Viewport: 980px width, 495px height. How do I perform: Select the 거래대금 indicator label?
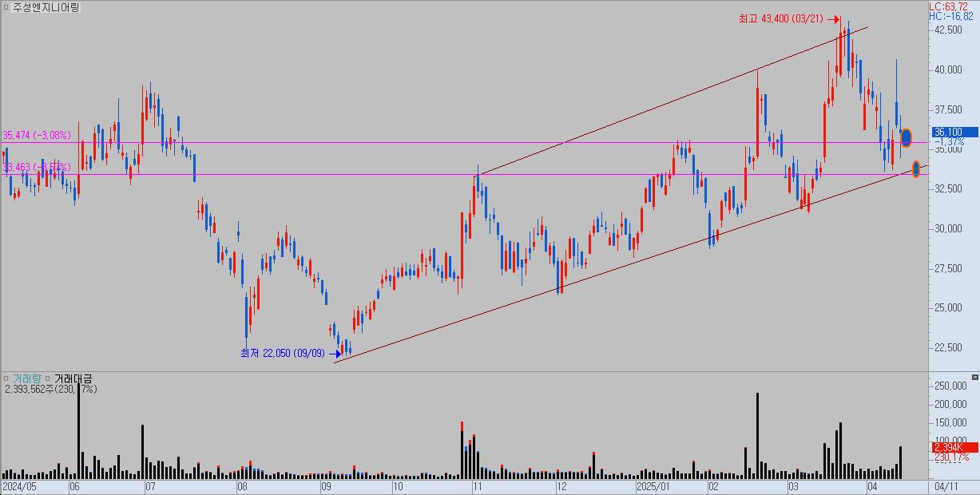(73, 378)
